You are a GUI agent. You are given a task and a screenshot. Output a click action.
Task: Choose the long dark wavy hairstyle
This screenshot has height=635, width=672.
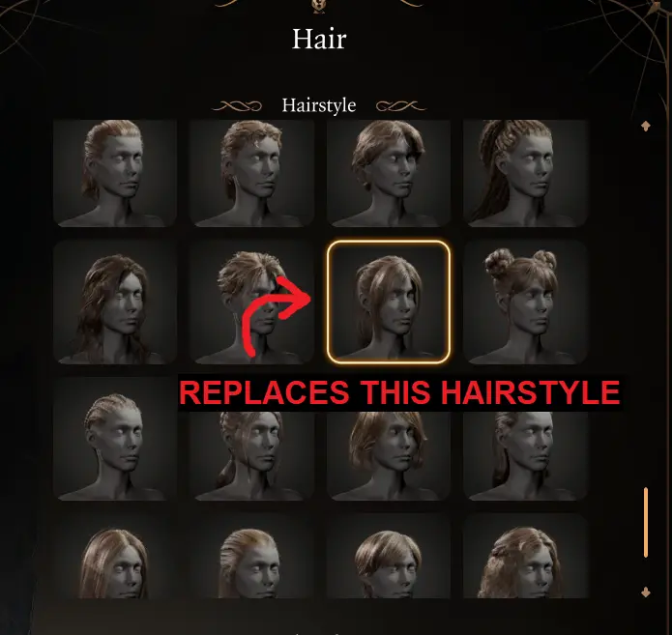115,303
